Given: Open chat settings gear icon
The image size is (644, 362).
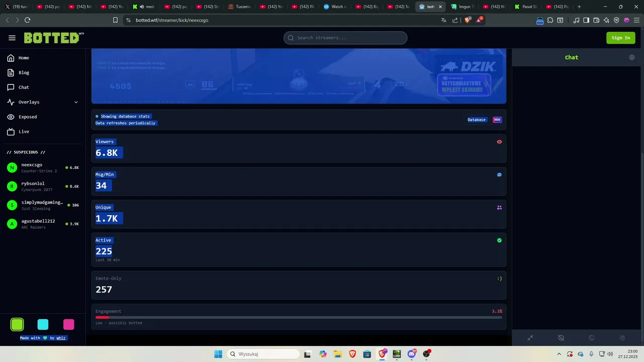Looking at the screenshot, I should pyautogui.click(x=632, y=57).
